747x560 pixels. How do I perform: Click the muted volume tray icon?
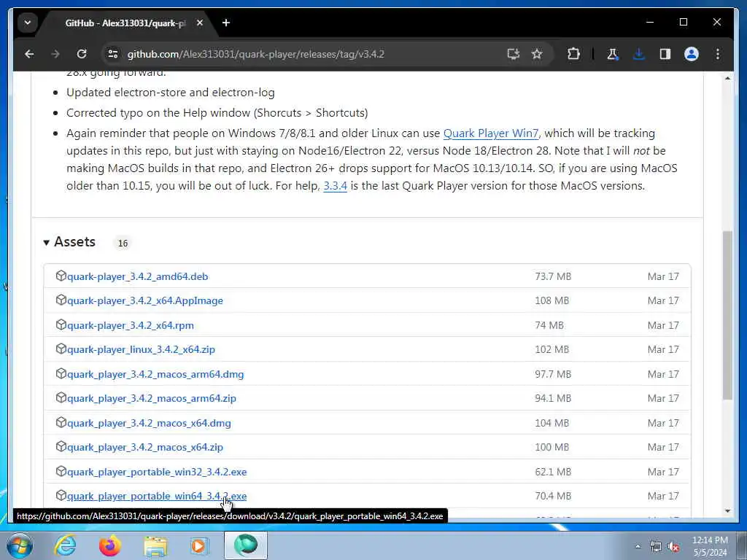pyautogui.click(x=673, y=547)
